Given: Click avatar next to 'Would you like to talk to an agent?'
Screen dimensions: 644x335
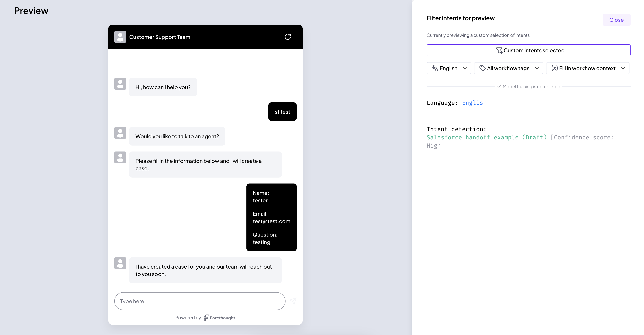Looking at the screenshot, I should [120, 133].
